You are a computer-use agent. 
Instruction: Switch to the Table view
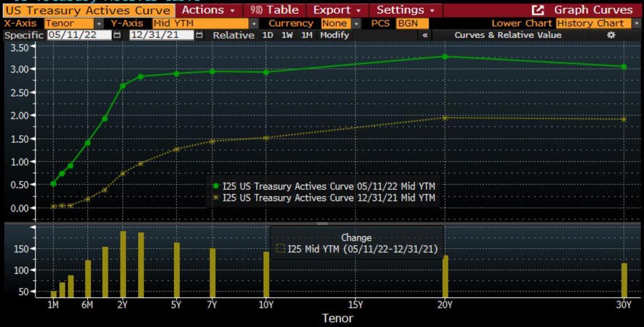tap(275, 10)
